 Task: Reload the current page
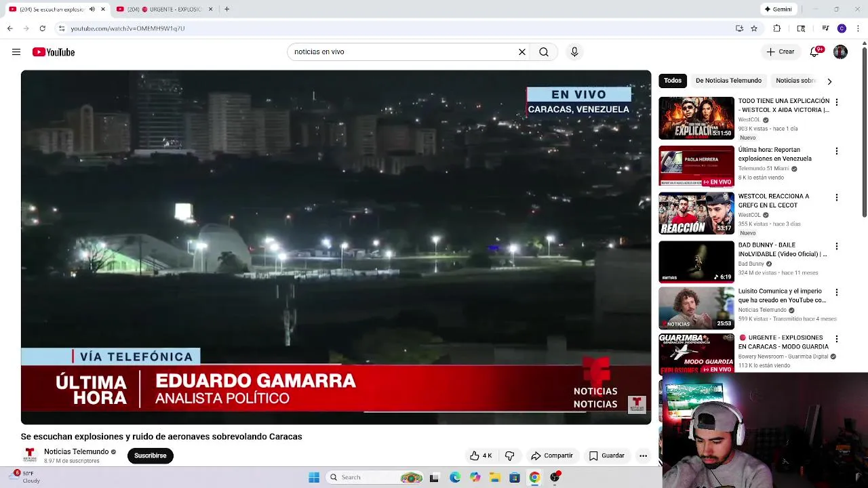point(43,28)
